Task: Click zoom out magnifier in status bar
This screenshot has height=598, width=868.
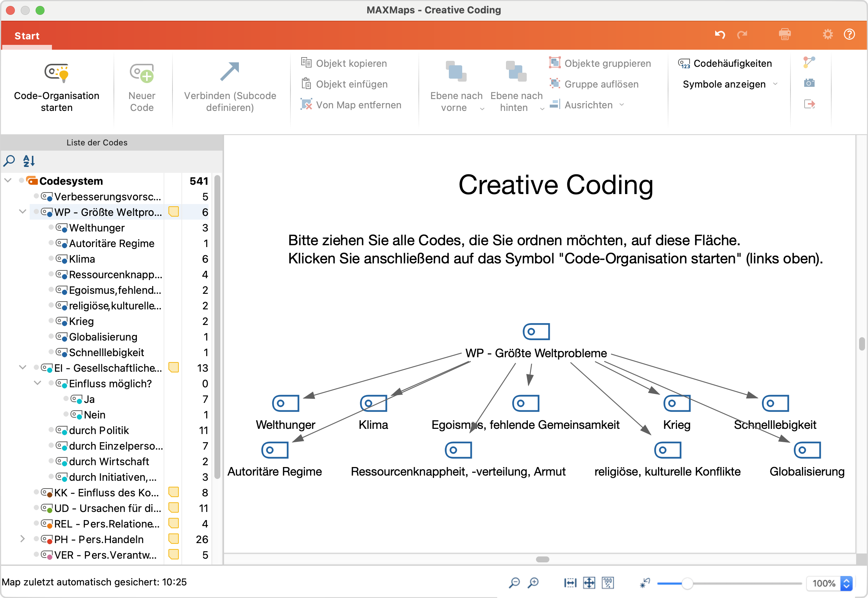Action: 514,583
